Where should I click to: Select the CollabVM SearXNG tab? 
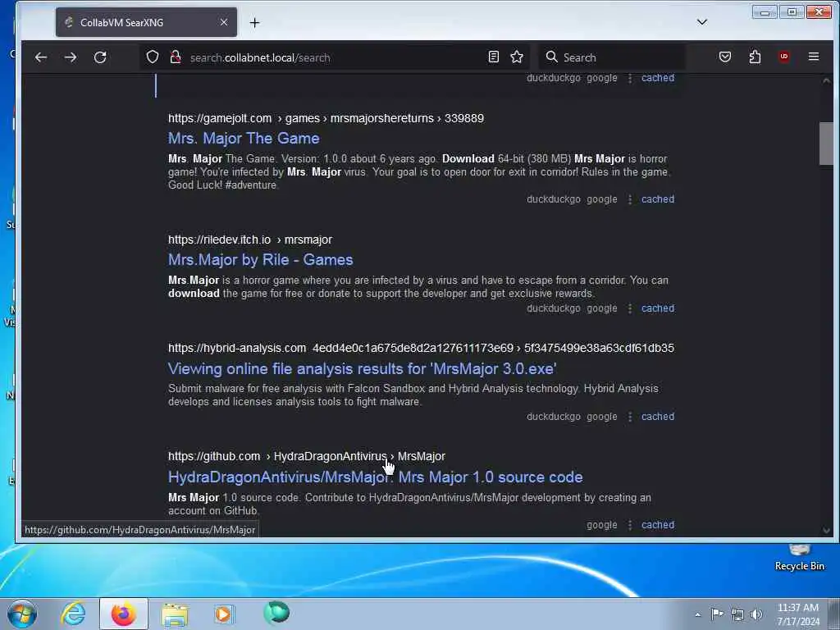pos(146,22)
